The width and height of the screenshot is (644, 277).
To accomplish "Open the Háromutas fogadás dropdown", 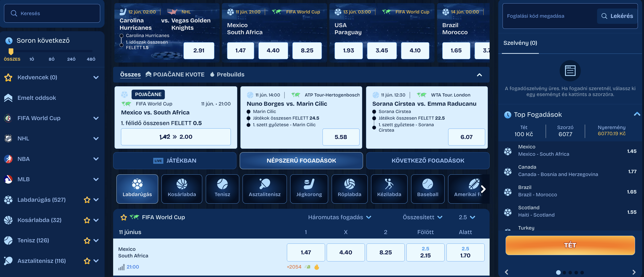I will pos(339,217).
